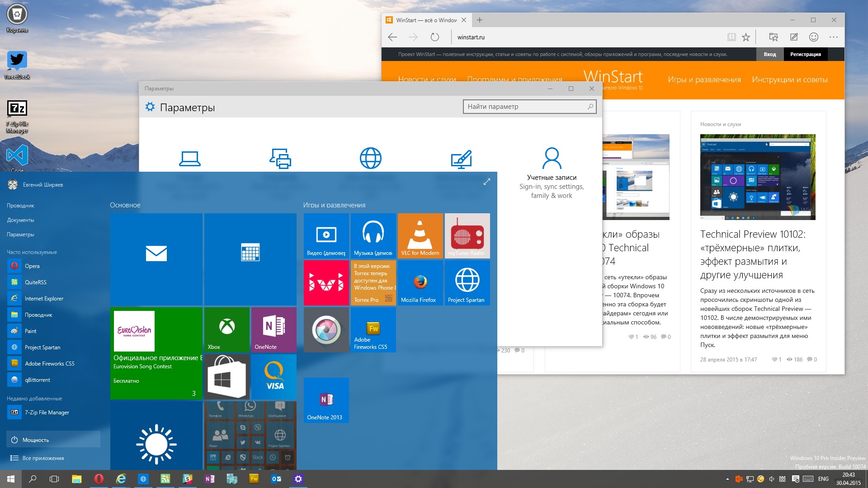Open 7-Zip File Manager desktop shortcut
Image resolution: width=868 pixels, height=488 pixels.
click(17, 117)
